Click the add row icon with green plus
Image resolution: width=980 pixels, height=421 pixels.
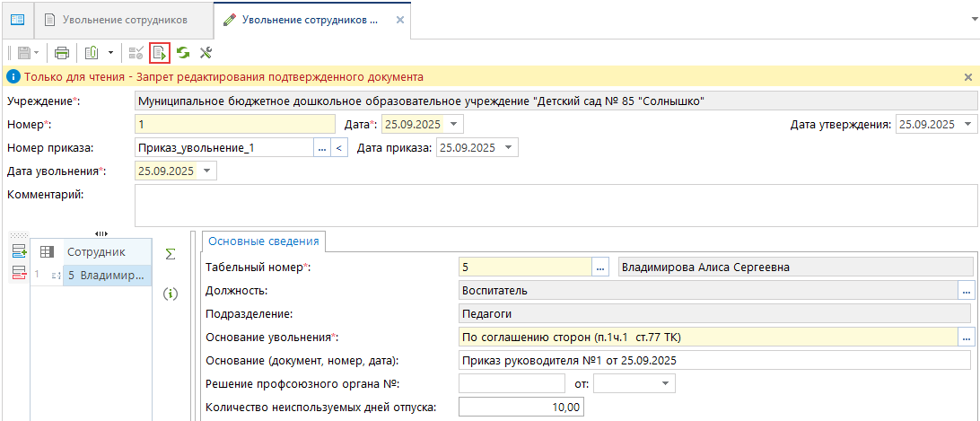(19, 252)
